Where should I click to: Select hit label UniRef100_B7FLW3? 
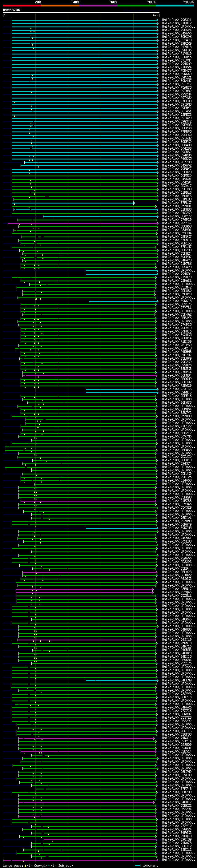(177, 101)
